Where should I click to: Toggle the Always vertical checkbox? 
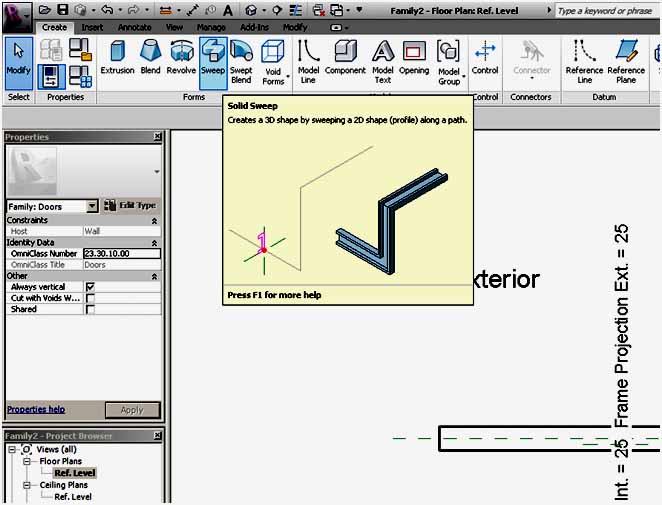pos(90,287)
